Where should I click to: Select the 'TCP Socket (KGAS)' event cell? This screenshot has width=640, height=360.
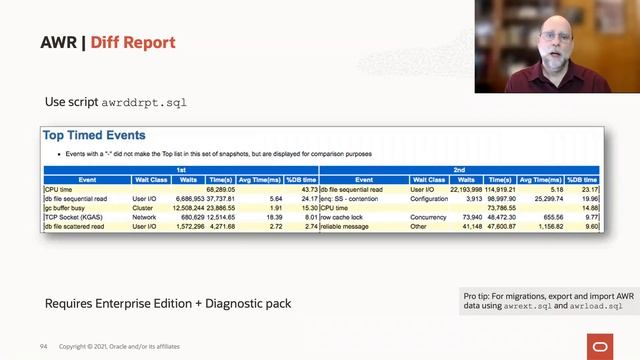point(73,218)
